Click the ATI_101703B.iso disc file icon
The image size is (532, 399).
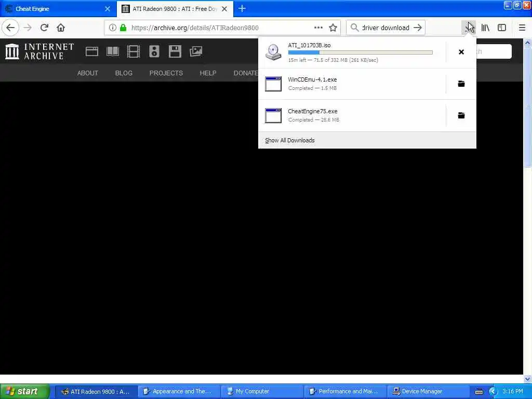click(x=273, y=52)
